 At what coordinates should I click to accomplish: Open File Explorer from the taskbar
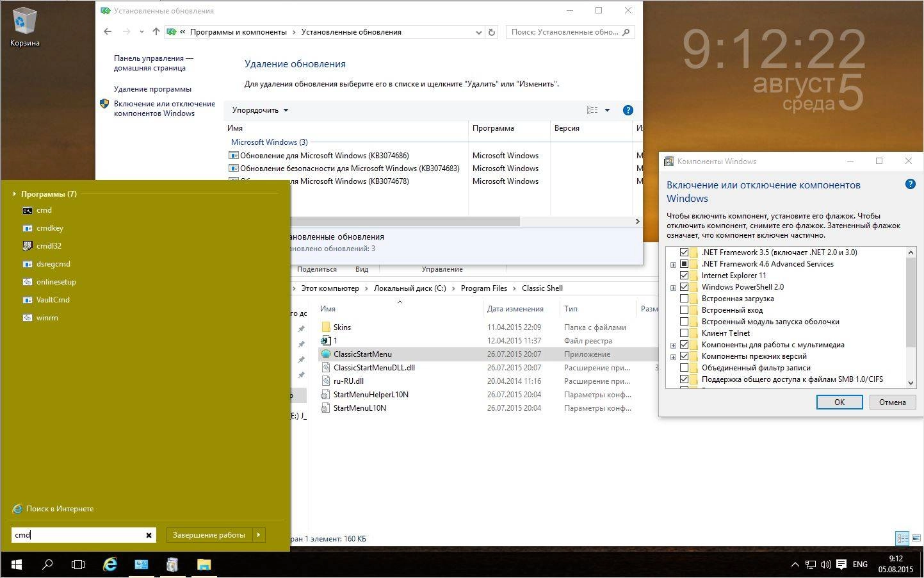(204, 565)
